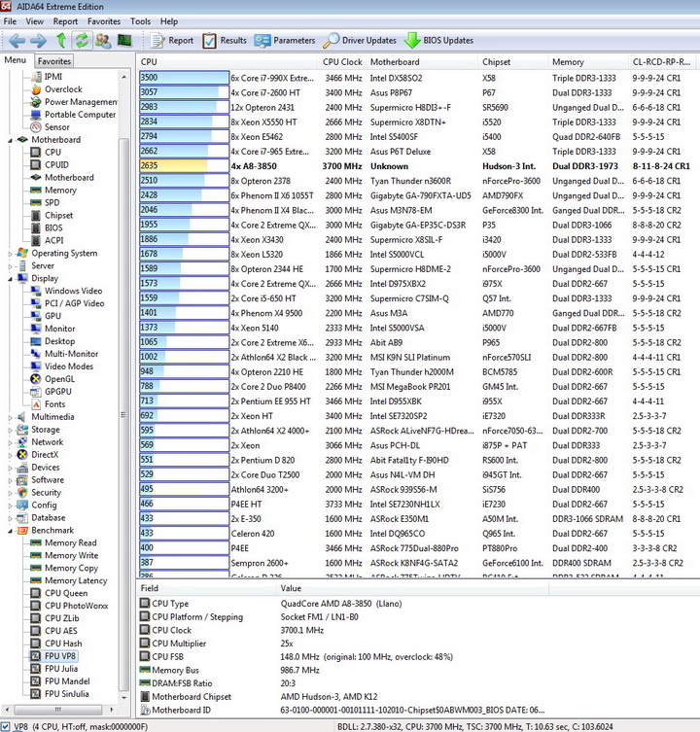Collapse the Benchmark tree node
The height and width of the screenshot is (732, 700).
(x=11, y=531)
